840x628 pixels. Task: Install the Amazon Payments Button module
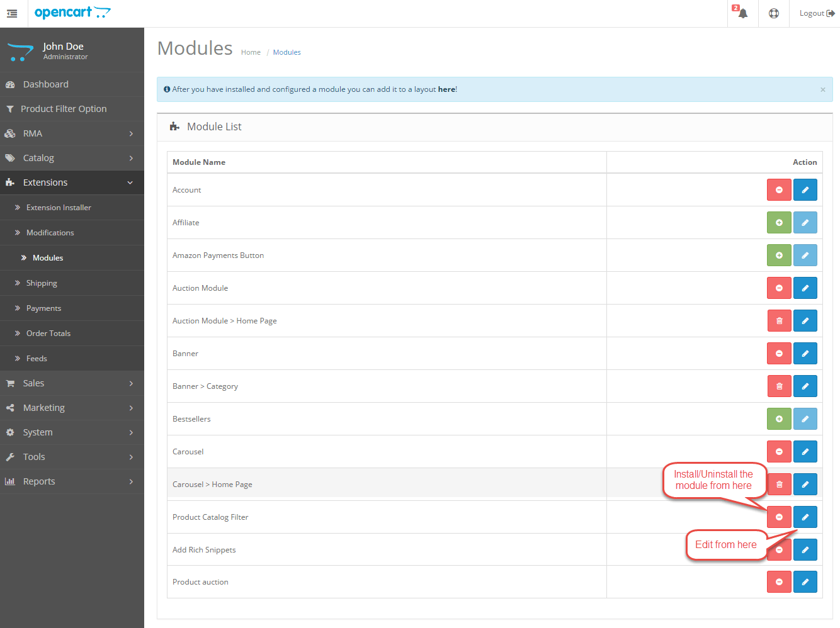[779, 255]
